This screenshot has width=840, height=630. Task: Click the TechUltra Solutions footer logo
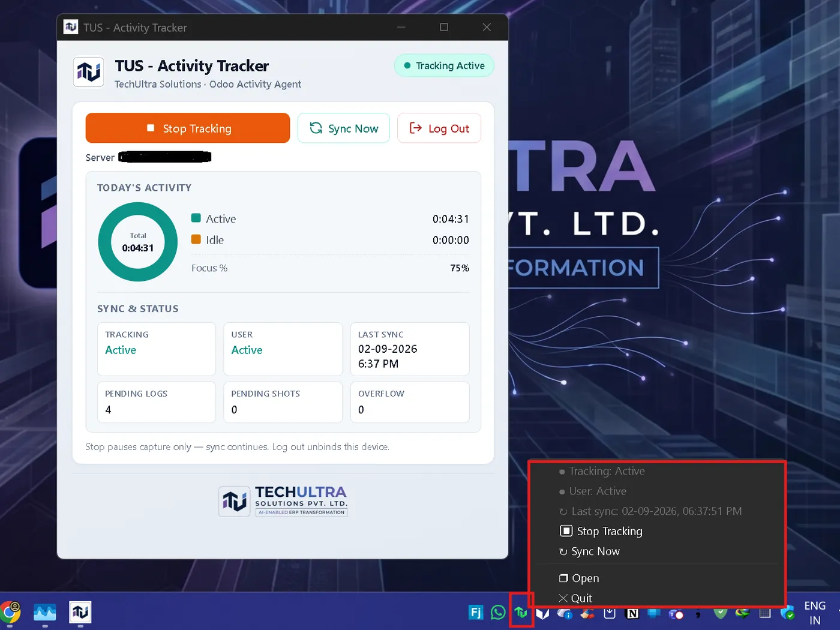point(283,501)
